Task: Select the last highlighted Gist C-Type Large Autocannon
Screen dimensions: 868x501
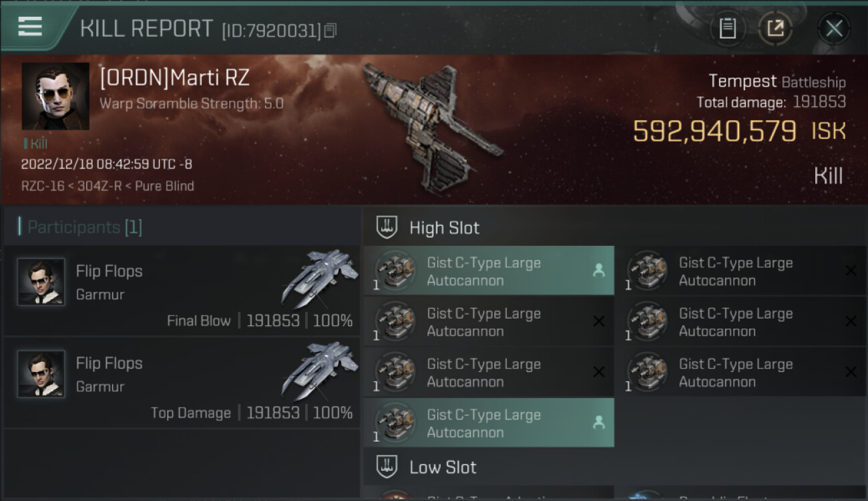Action: click(489, 422)
